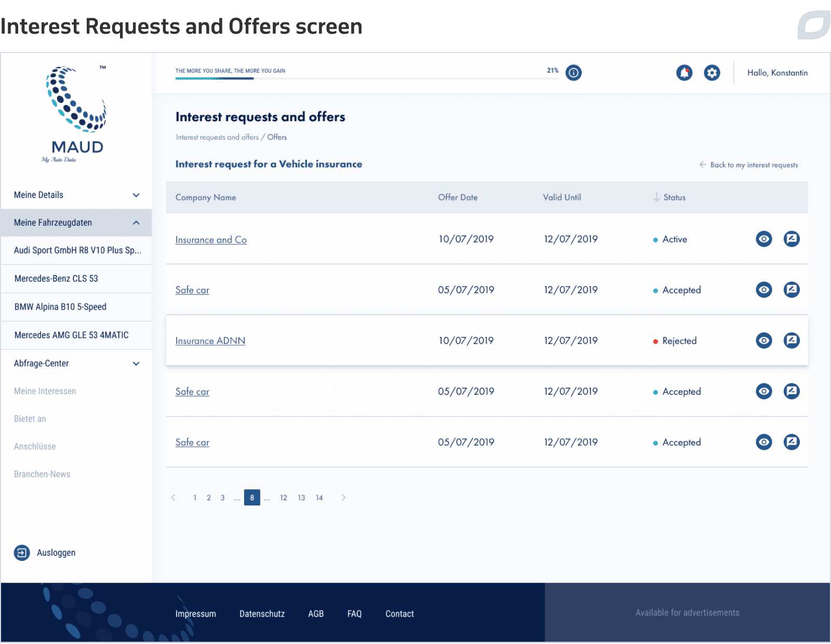Select Mercedes AMG GLE 53 4MATIC vehicle
Viewport: 831px width, 644px height.
point(76,336)
